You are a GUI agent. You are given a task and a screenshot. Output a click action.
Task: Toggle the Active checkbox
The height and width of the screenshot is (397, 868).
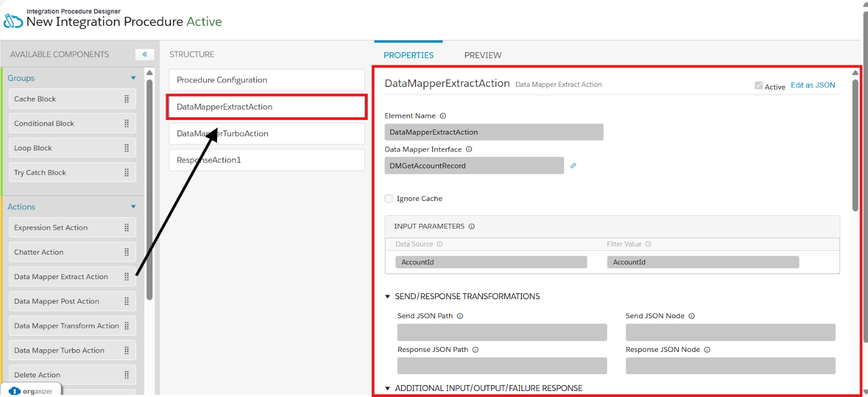click(758, 86)
